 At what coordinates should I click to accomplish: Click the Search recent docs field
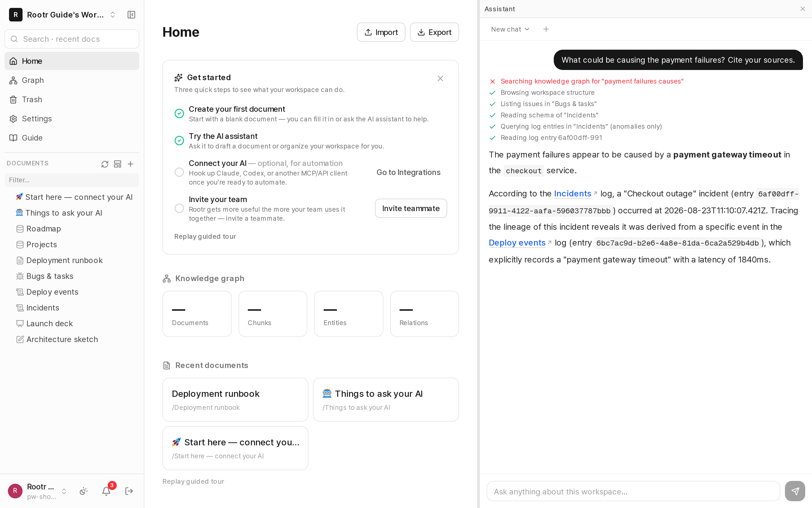(x=72, y=39)
